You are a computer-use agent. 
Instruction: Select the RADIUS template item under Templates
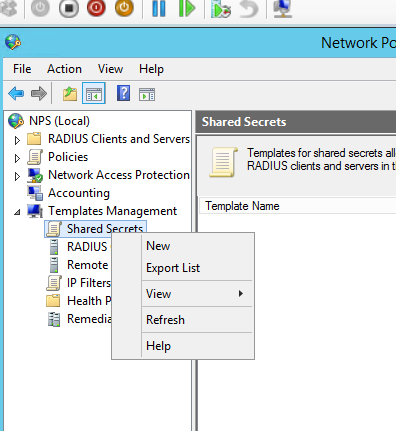point(87,247)
